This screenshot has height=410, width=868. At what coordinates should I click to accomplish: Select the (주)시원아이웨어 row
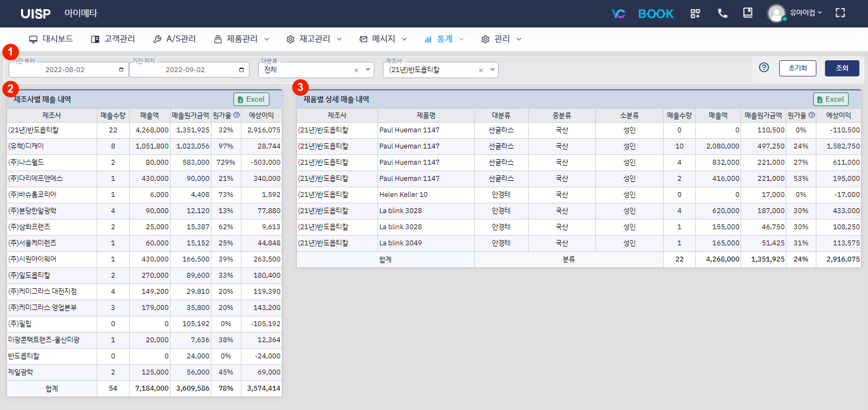pos(144,259)
